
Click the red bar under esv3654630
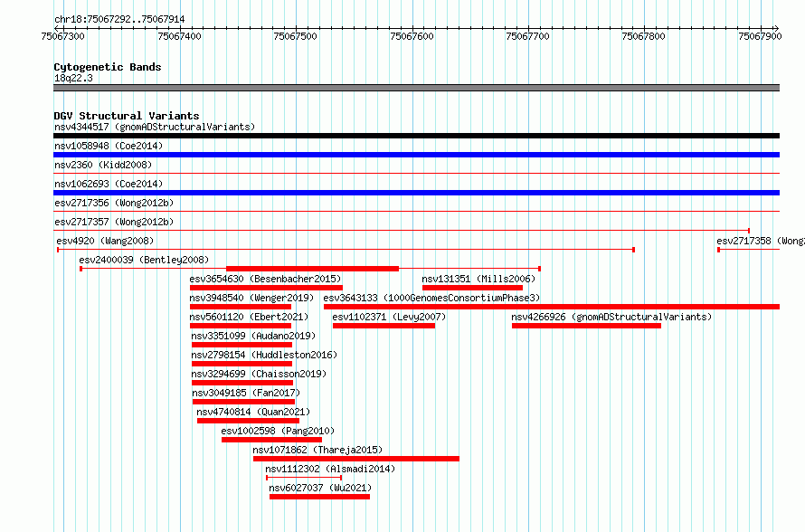[266, 288]
